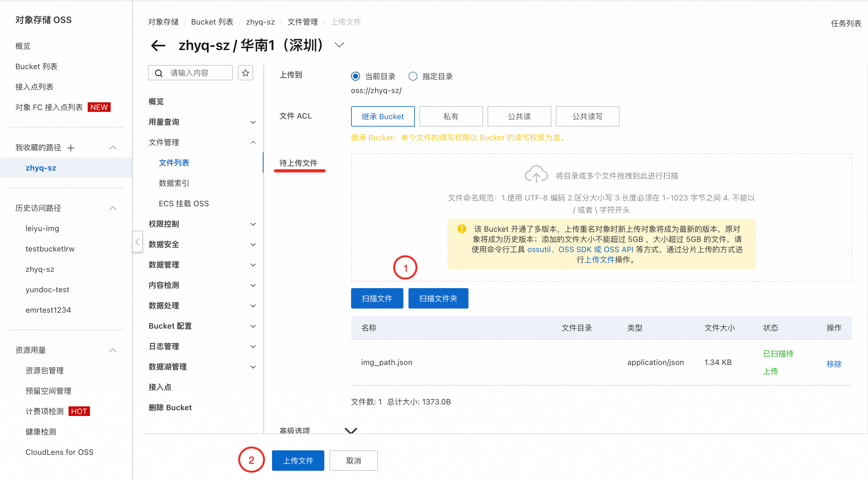
Task: Open 数据索引 in the file management menu
Action: [174, 183]
